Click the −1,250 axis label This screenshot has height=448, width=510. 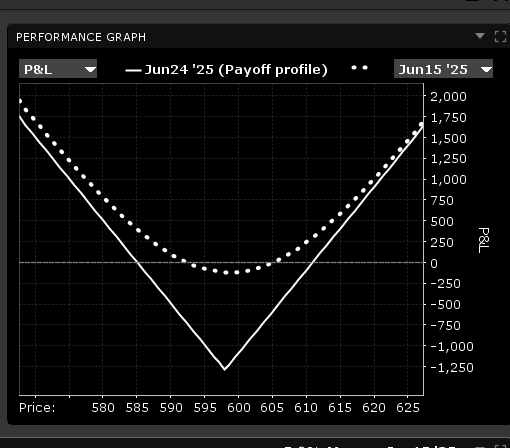point(452,368)
